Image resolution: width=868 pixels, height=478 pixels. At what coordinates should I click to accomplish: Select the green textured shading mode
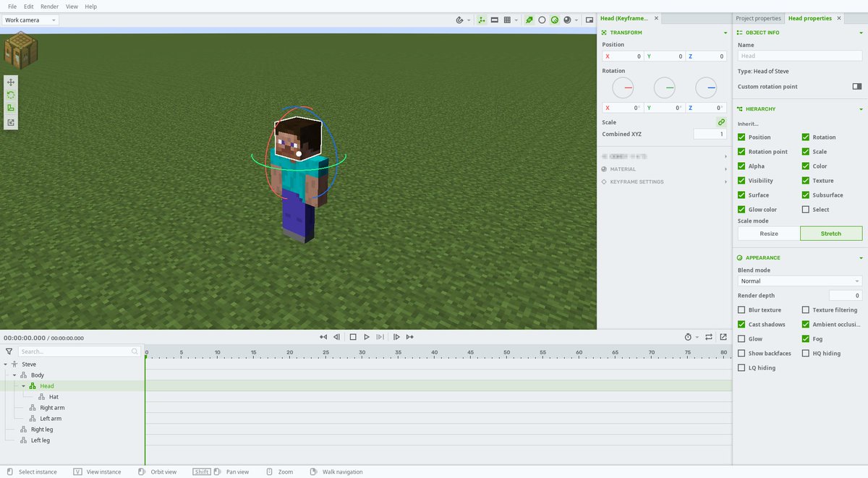[x=554, y=20]
